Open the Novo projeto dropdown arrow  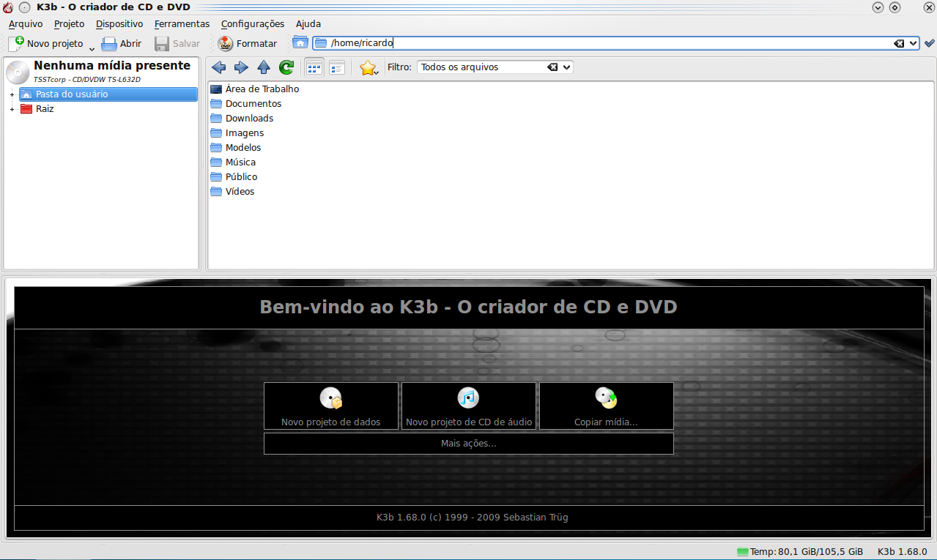pyautogui.click(x=92, y=48)
